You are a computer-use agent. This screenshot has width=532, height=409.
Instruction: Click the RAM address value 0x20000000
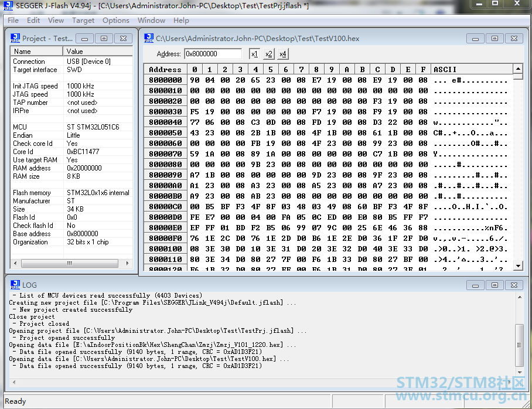(x=84, y=168)
